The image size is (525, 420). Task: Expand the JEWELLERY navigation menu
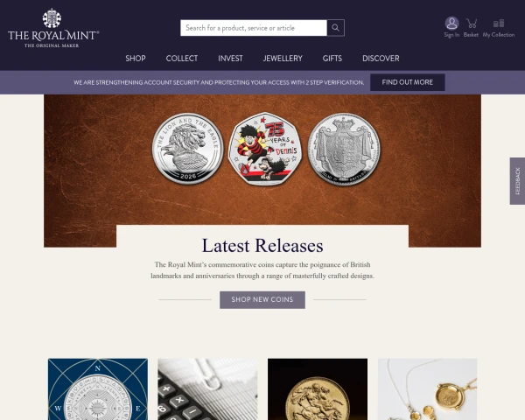click(283, 59)
